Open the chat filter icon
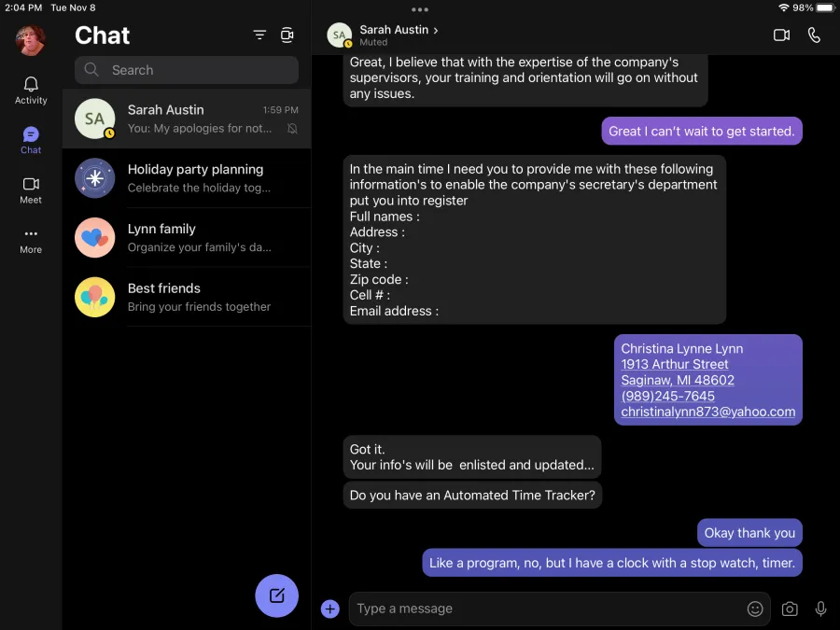The image size is (840, 630). pos(259,35)
